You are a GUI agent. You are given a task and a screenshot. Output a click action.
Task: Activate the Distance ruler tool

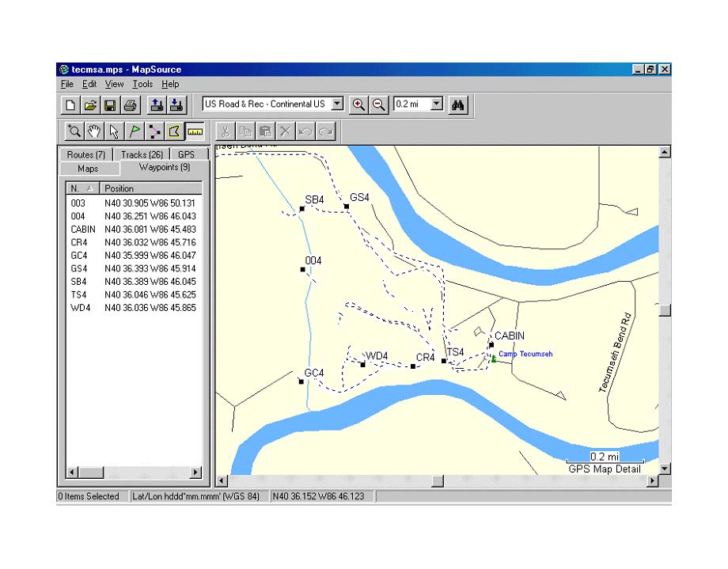click(x=194, y=131)
